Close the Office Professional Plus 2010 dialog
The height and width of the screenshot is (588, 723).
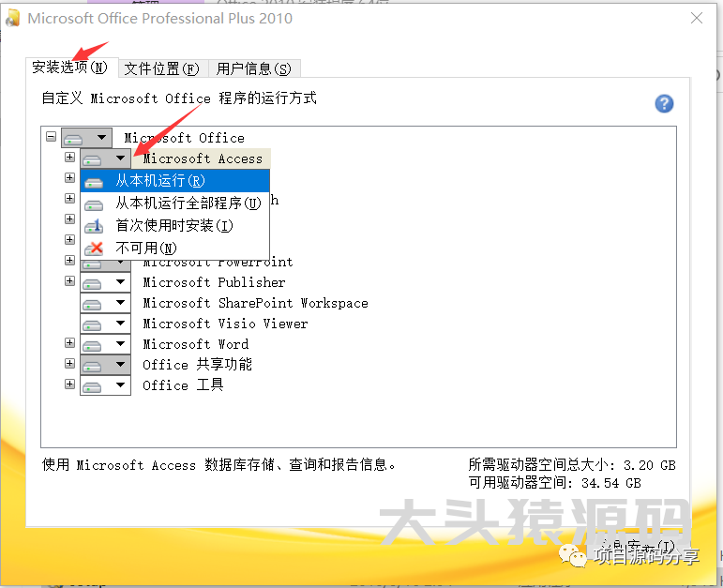point(697,18)
